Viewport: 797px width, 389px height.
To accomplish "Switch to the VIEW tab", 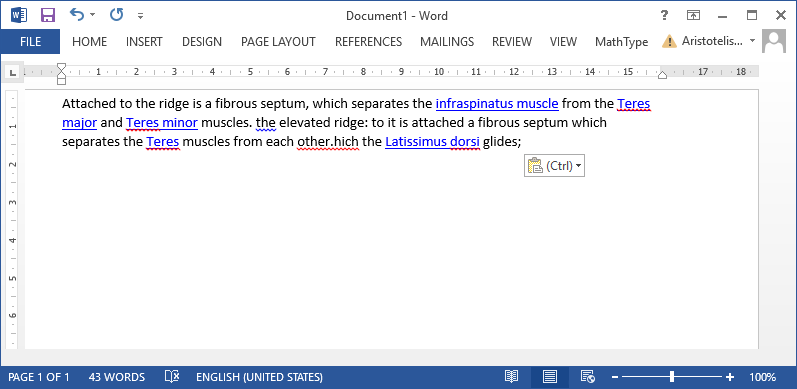I will [x=563, y=42].
